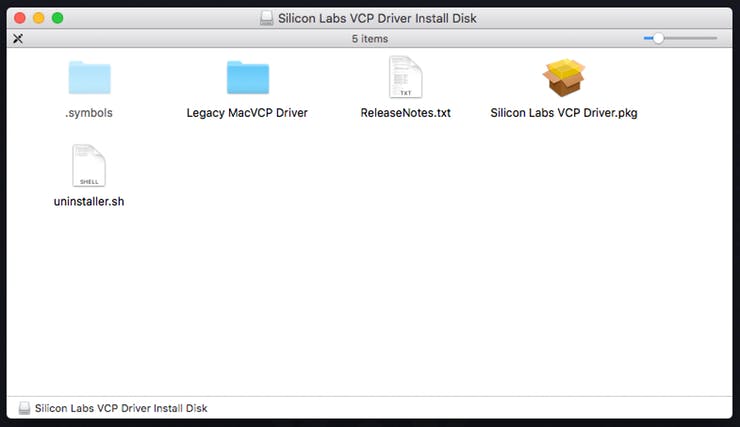Click the ReleaseNotes.txt filename label
This screenshot has height=427, width=740.
[x=406, y=113]
